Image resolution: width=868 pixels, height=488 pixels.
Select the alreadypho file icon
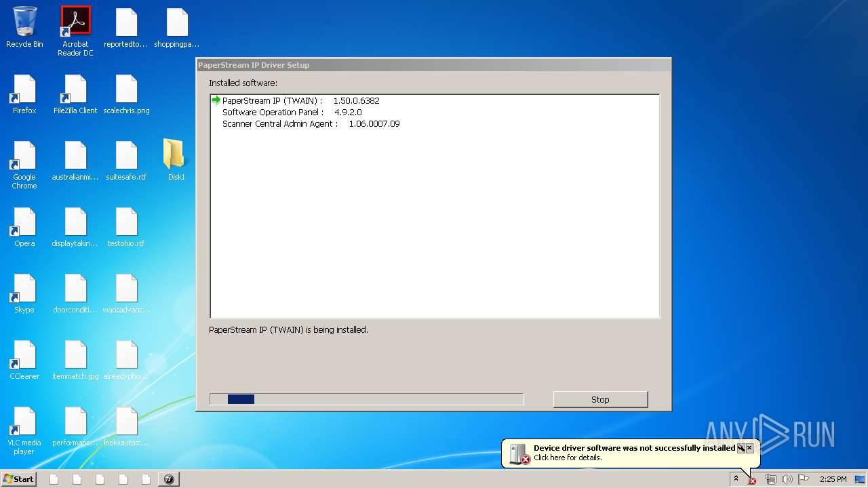[x=126, y=360]
